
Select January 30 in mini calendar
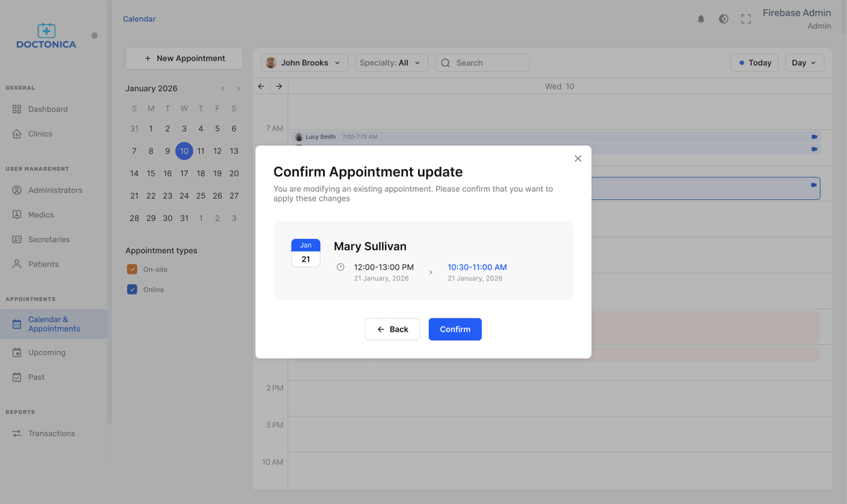coord(168,218)
